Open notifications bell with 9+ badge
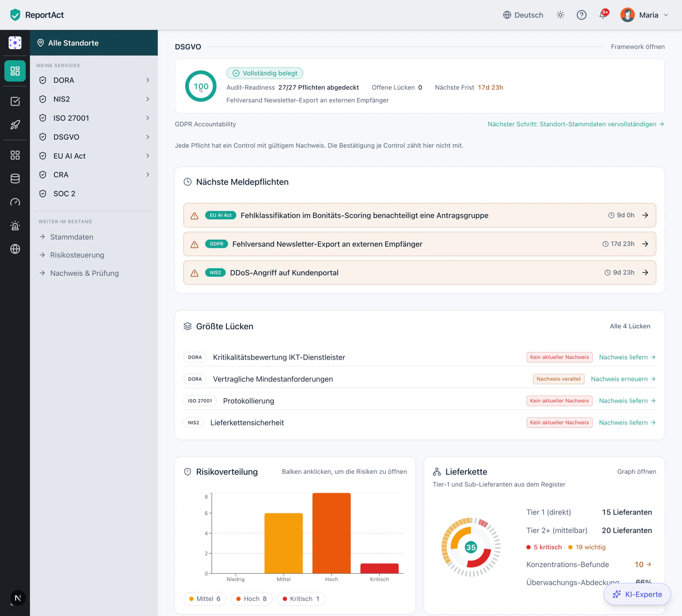This screenshot has width=682, height=616. pos(603,15)
